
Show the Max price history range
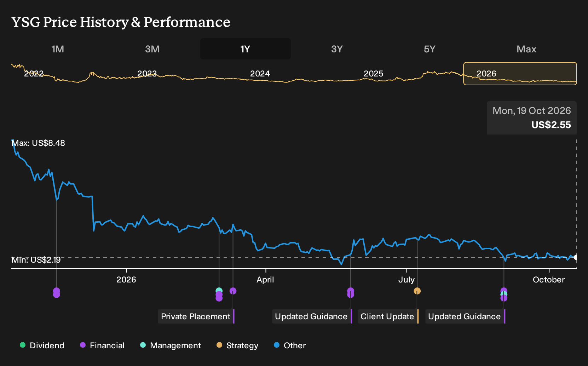click(526, 49)
